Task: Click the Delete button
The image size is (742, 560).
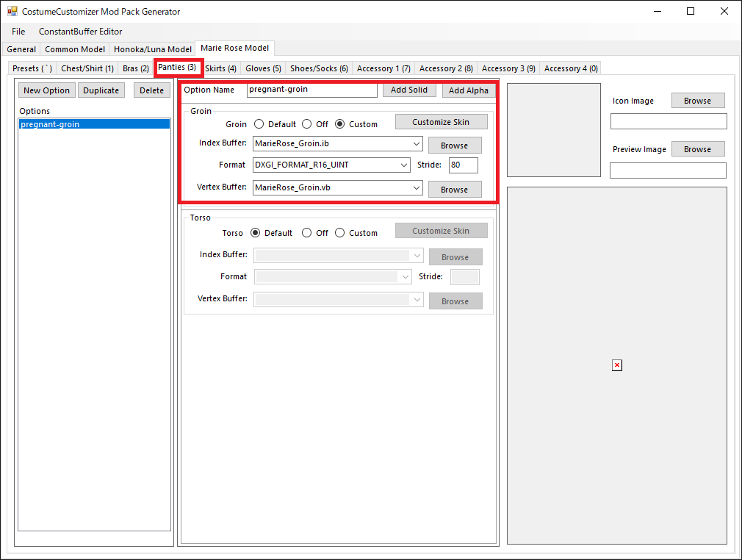Action: pos(151,90)
